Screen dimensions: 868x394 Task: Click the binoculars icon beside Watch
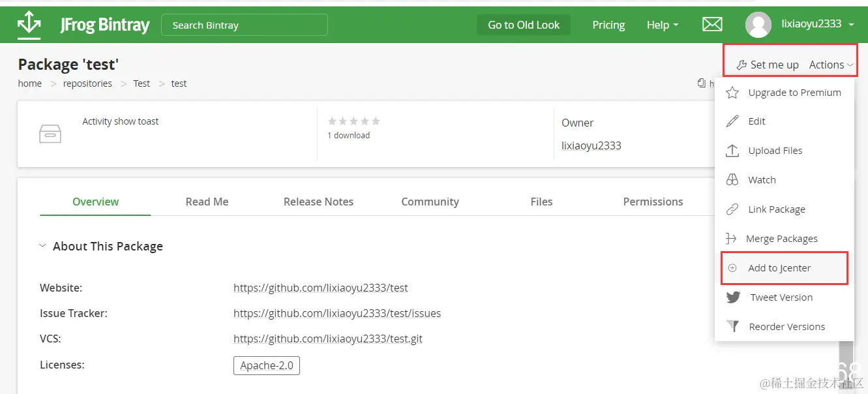(x=732, y=180)
